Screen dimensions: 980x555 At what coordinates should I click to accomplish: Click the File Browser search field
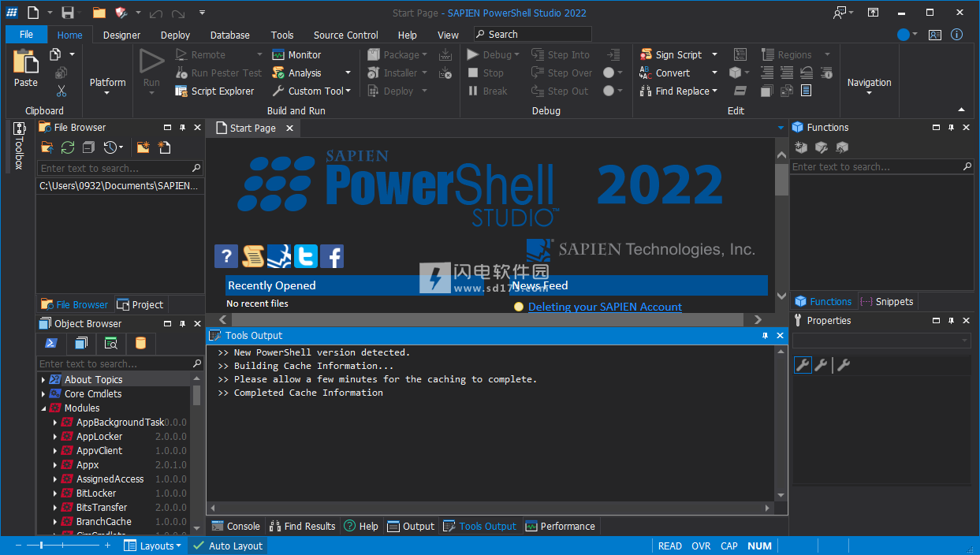click(x=119, y=168)
